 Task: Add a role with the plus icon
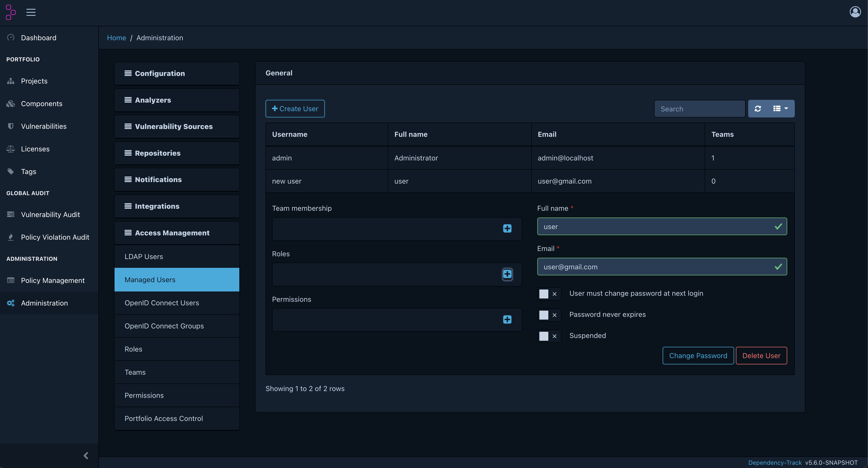click(x=507, y=274)
